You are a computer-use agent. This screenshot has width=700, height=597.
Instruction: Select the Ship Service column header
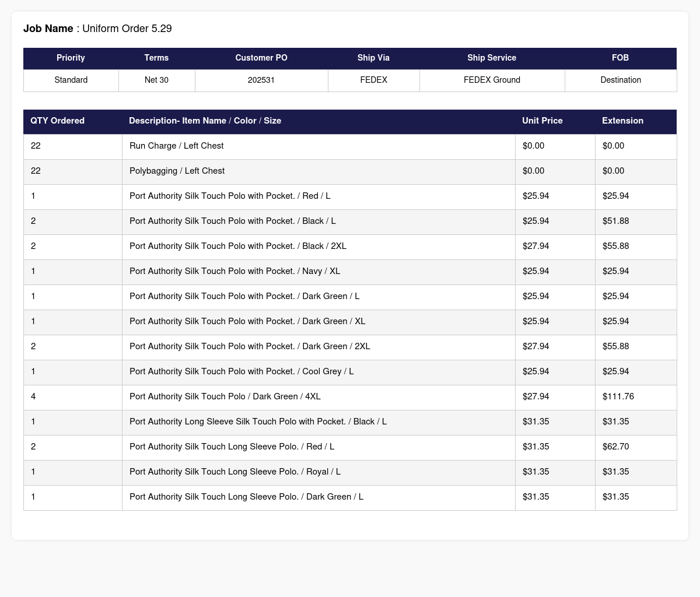492,58
